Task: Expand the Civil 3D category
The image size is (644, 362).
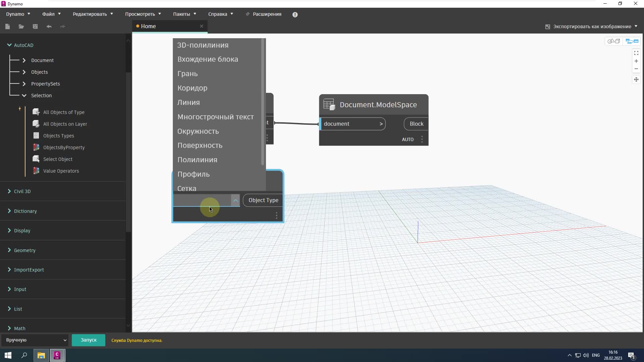Action: pyautogui.click(x=9, y=191)
